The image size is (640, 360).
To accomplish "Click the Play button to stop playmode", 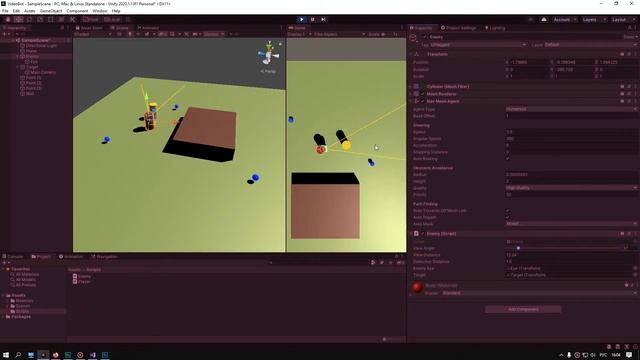I will point(302,19).
